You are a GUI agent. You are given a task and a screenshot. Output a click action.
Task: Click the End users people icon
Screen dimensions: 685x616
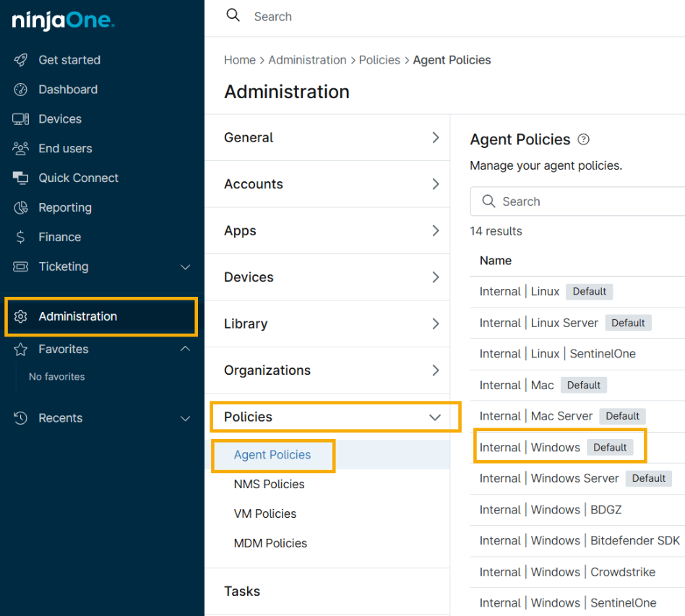pos(21,149)
